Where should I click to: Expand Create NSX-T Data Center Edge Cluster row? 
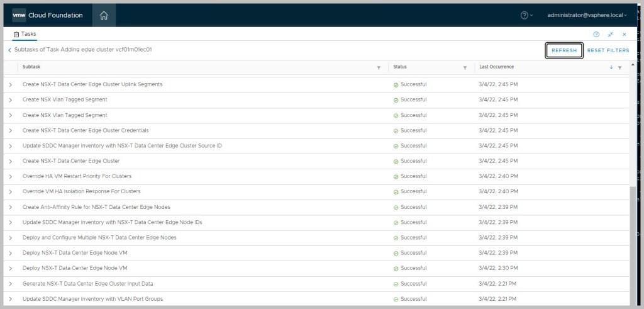pos(10,161)
